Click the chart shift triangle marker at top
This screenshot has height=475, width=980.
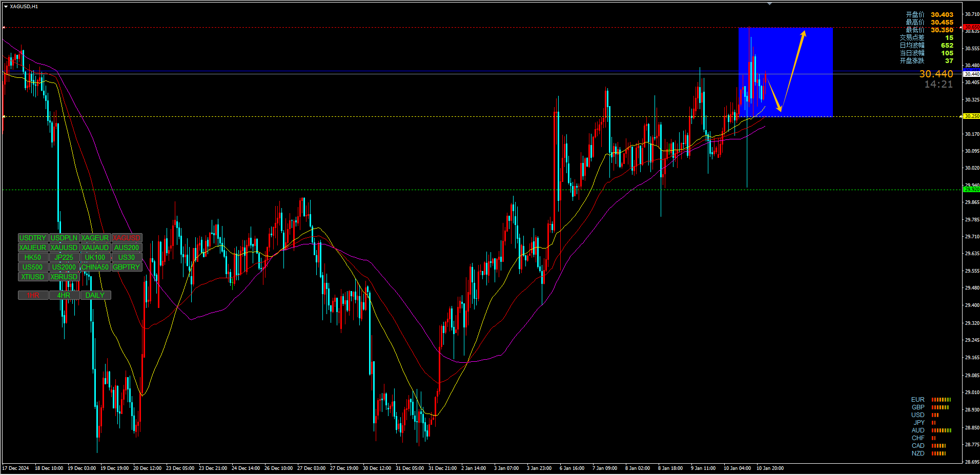[769, 4]
